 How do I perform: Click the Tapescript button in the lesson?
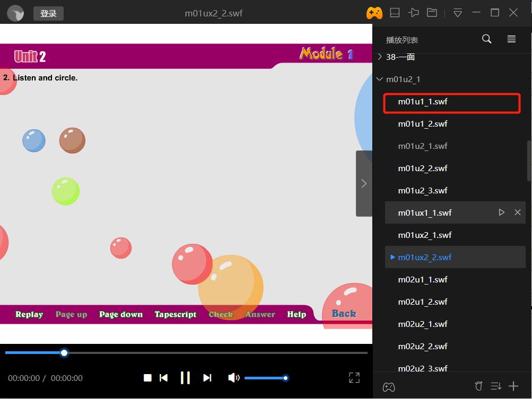point(176,314)
